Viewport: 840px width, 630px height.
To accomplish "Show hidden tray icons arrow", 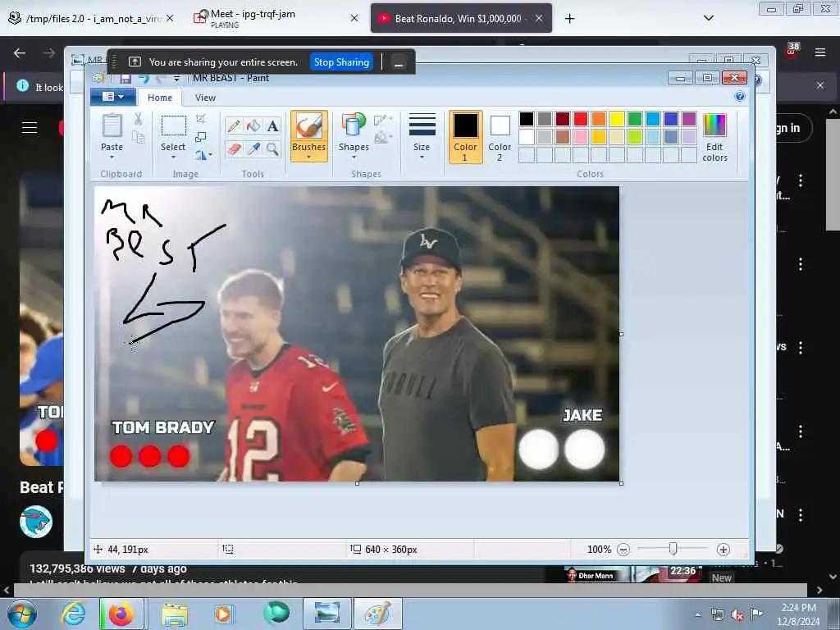I will coord(697,615).
